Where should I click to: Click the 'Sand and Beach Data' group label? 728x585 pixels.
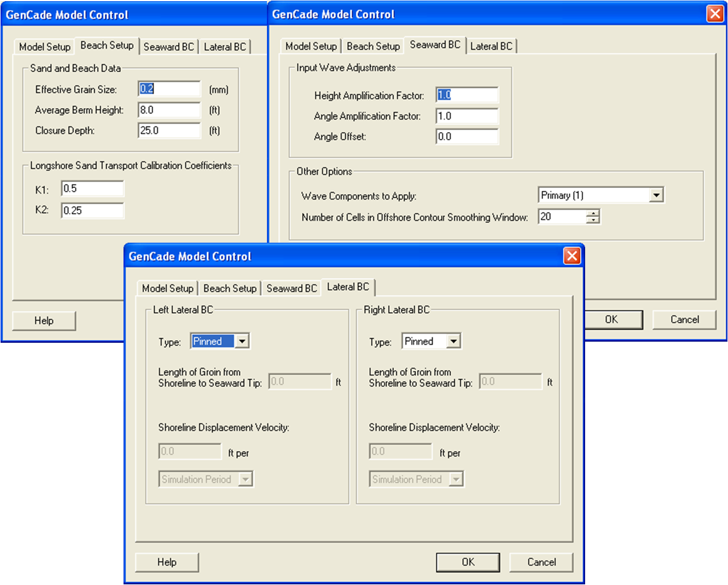click(76, 68)
